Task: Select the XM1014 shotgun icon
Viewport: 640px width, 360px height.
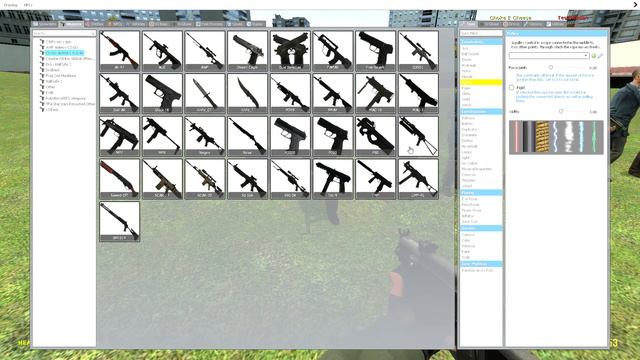Action: click(119, 221)
